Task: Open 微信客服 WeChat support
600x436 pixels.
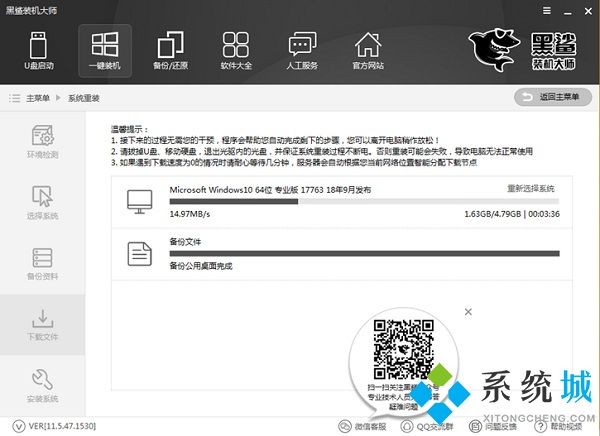Action: pos(362,426)
